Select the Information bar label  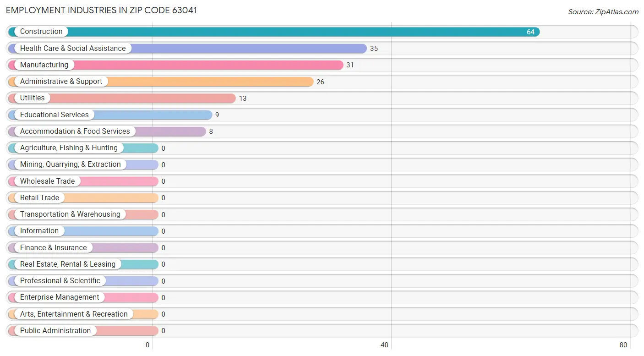tap(39, 231)
